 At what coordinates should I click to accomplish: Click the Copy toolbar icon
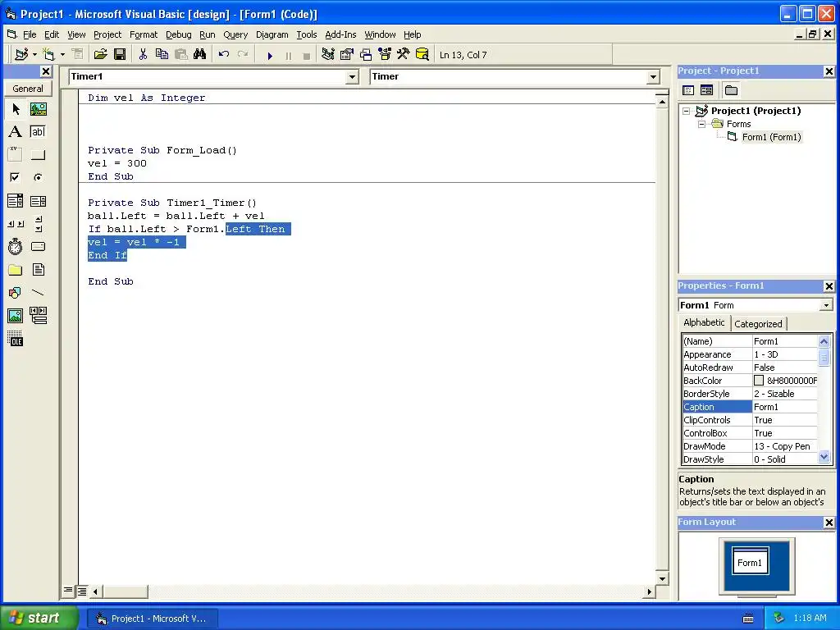pos(162,55)
